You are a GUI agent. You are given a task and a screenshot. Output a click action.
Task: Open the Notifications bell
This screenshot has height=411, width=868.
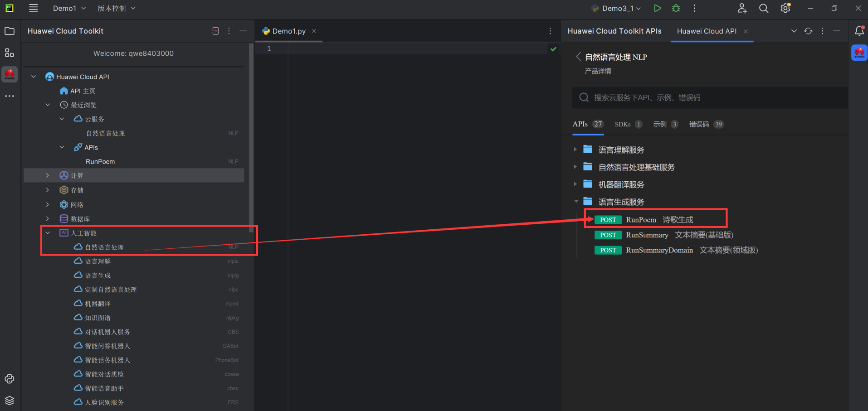[859, 31]
